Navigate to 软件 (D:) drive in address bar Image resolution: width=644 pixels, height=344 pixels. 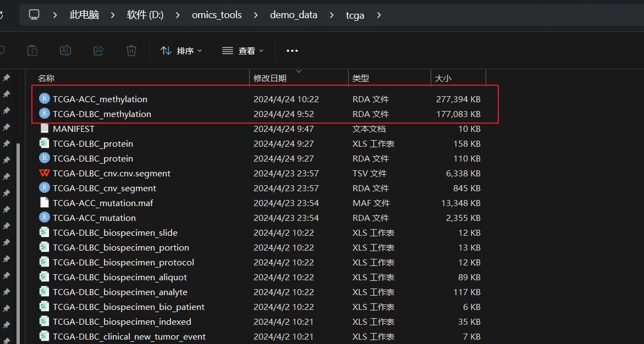145,15
